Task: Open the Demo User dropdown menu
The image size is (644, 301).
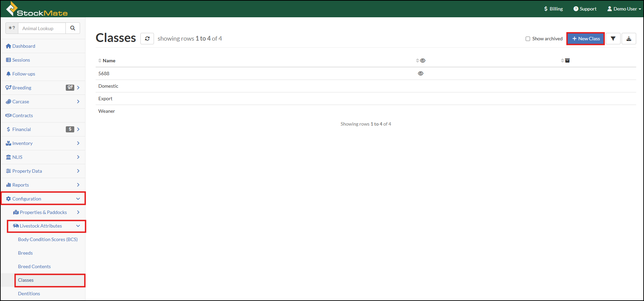Action: (x=624, y=9)
